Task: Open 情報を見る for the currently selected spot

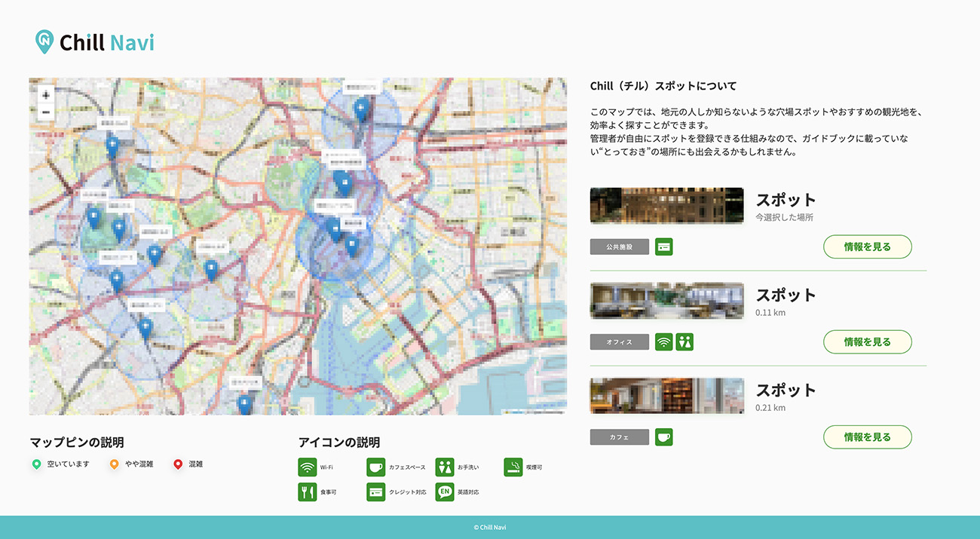Action: point(867,247)
